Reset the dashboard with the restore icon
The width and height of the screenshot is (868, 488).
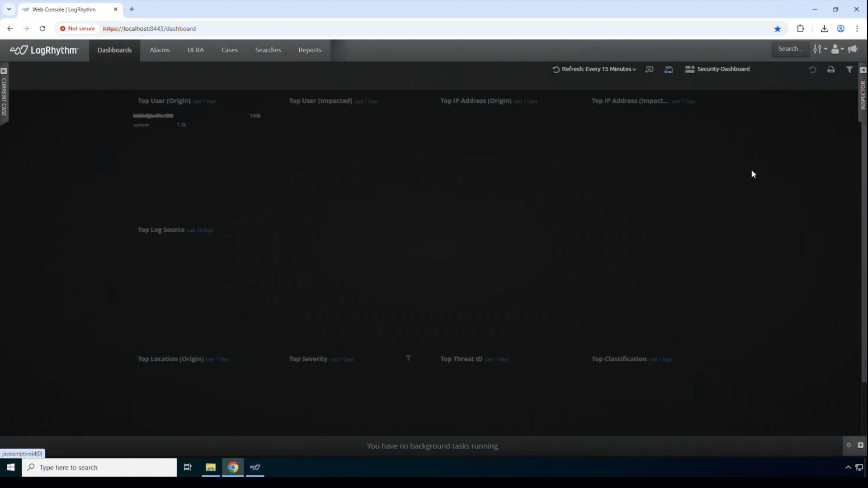[x=812, y=70]
